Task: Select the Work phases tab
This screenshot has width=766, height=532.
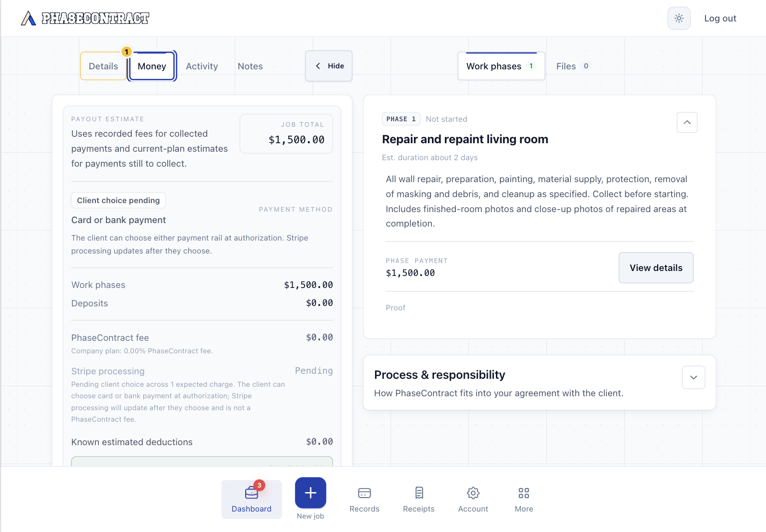Action: 501,66
